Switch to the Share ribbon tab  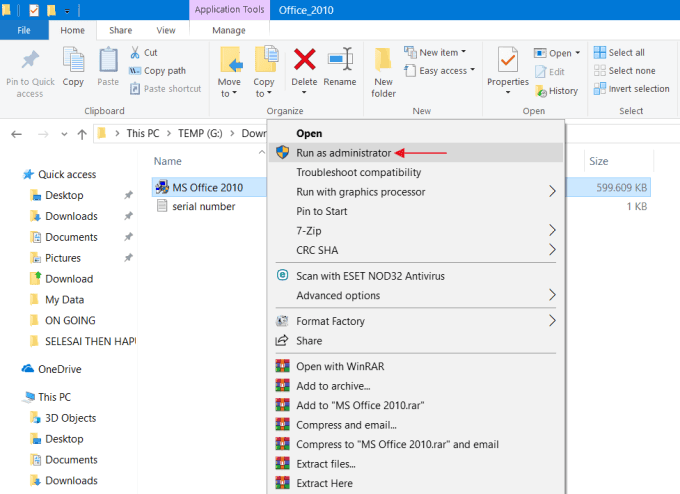pos(121,30)
